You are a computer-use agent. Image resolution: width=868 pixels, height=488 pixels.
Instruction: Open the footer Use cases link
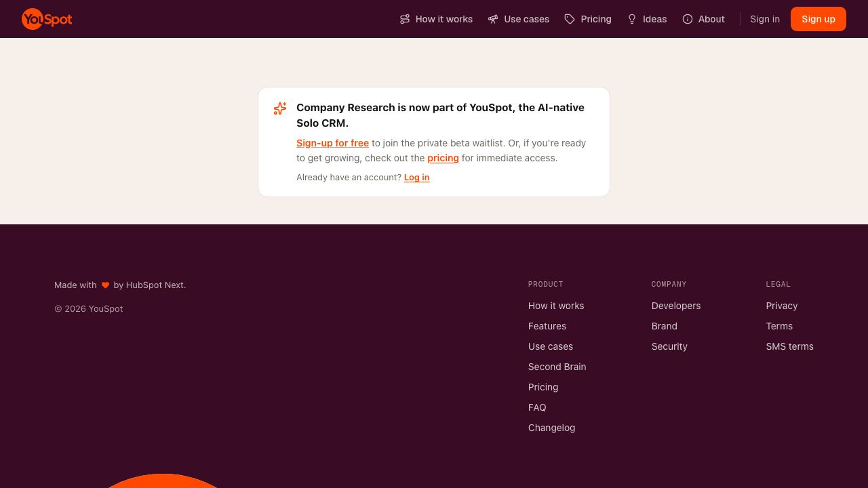click(551, 346)
